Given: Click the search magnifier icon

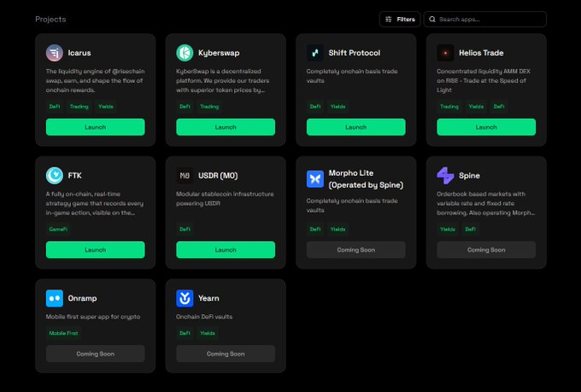Looking at the screenshot, I should (x=432, y=20).
